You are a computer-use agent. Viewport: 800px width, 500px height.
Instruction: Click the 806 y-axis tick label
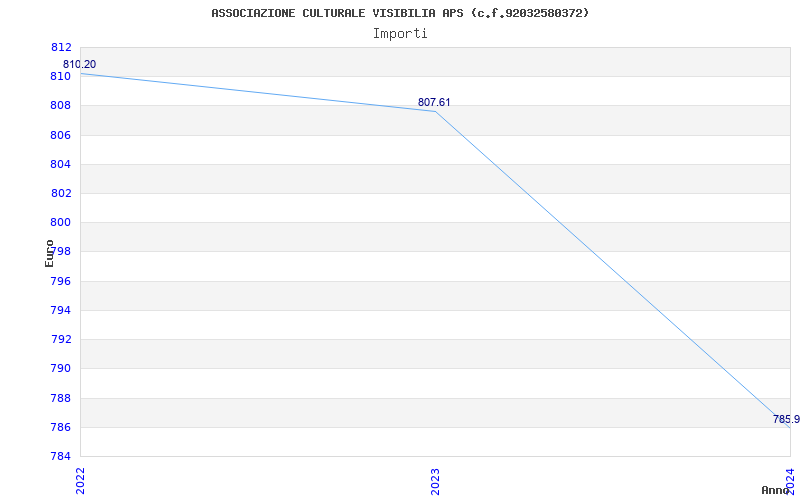(x=61, y=135)
